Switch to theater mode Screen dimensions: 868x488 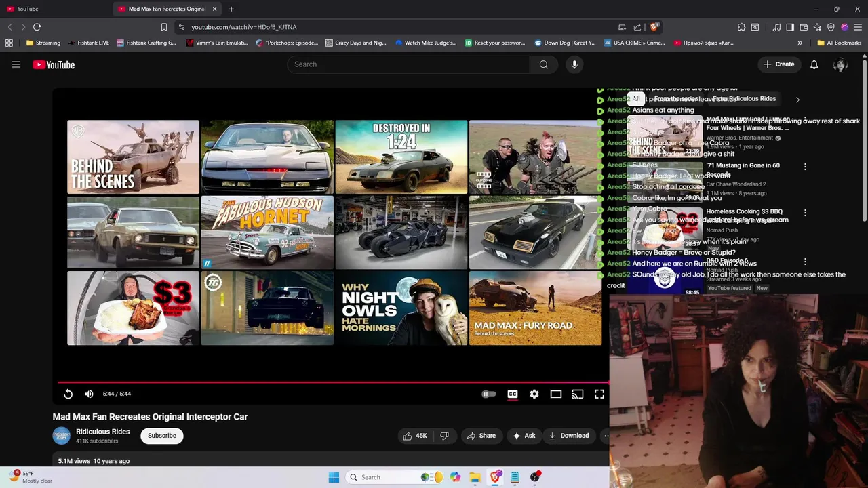[x=556, y=394]
